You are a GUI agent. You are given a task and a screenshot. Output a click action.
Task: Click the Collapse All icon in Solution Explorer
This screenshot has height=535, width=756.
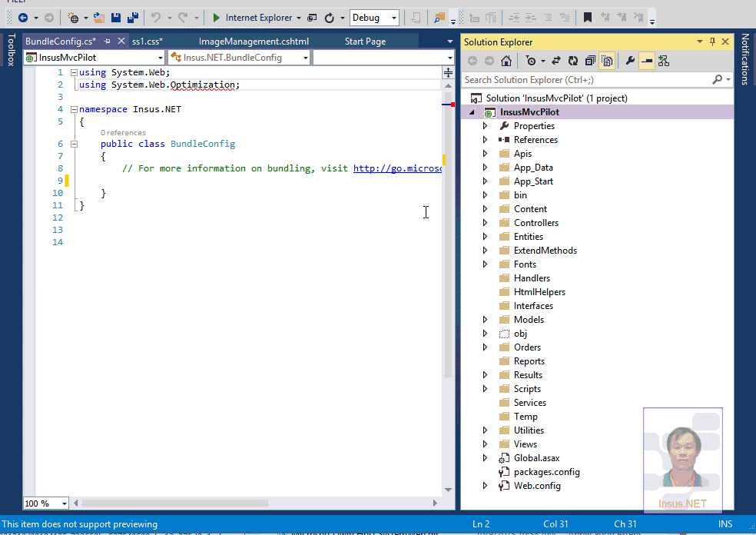tap(590, 61)
